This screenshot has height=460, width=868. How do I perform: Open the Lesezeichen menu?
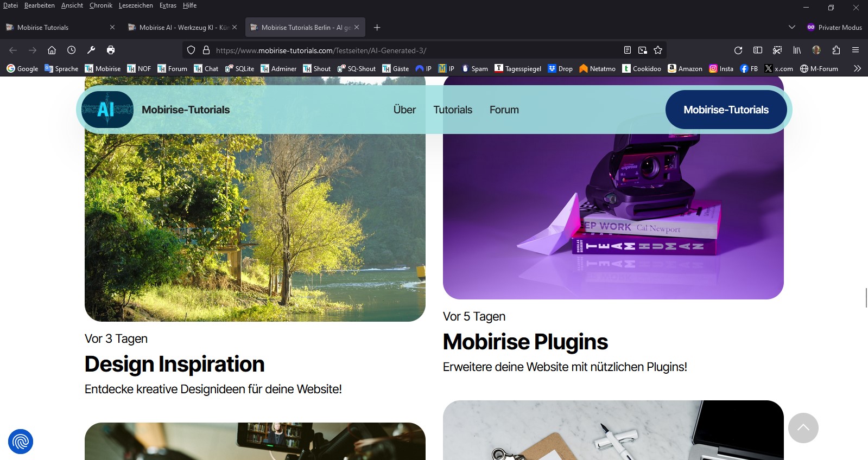coord(136,5)
